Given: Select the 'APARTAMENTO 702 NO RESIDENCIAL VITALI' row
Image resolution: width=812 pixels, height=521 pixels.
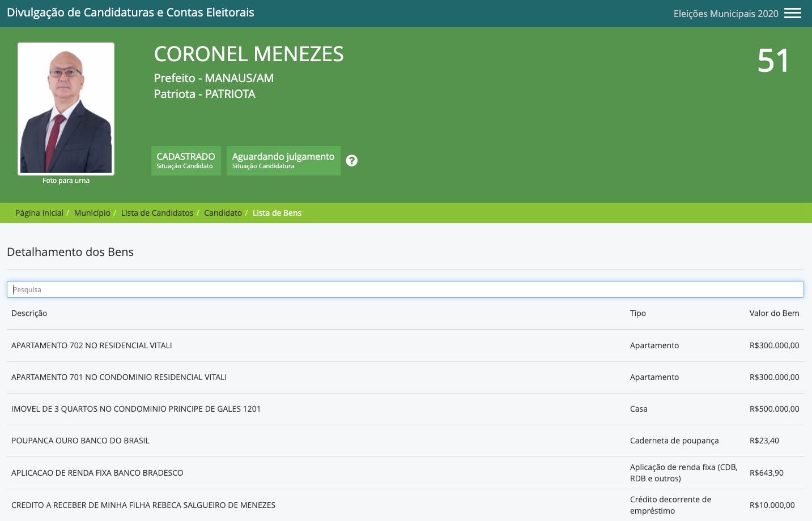Looking at the screenshot, I should pyautogui.click(x=92, y=345).
